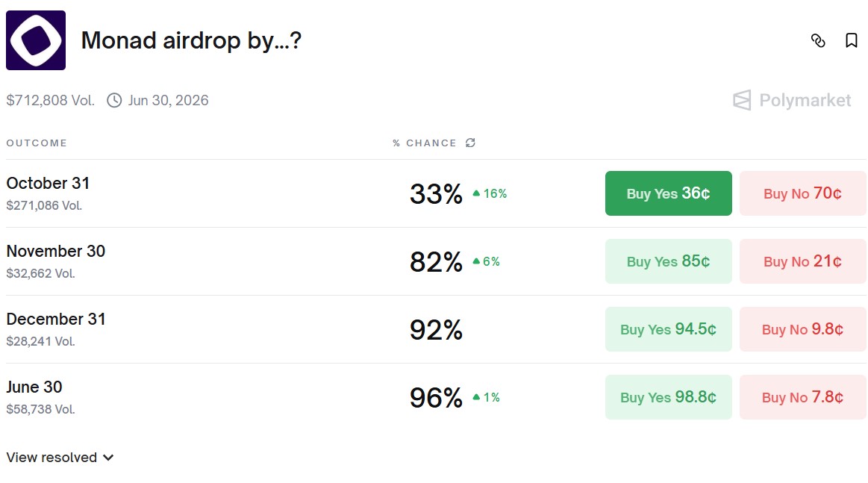Buy No at 70¢ for October 31
The width and height of the screenshot is (868, 483).
click(802, 193)
